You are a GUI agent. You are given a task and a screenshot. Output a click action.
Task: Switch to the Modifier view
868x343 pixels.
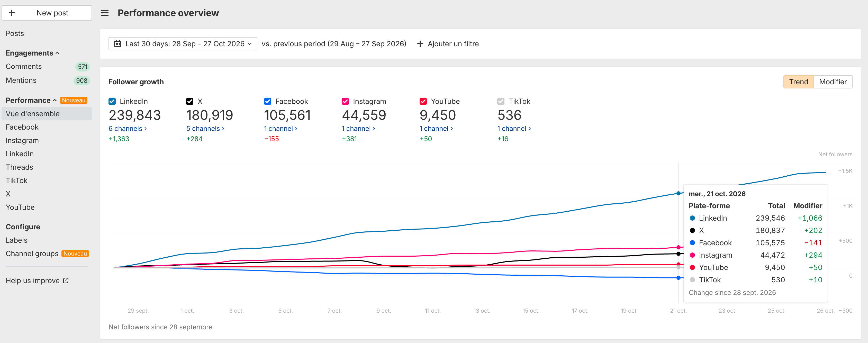[x=833, y=82]
